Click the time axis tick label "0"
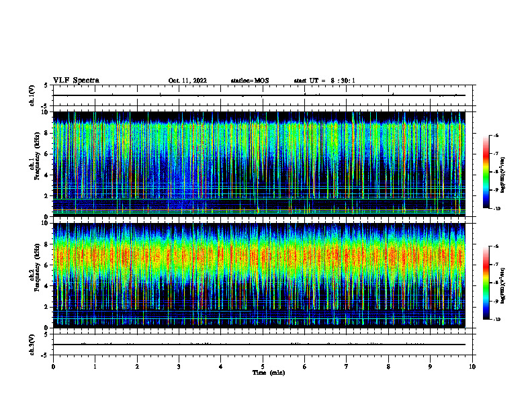The width and height of the screenshot is (532, 411). [x=53, y=367]
